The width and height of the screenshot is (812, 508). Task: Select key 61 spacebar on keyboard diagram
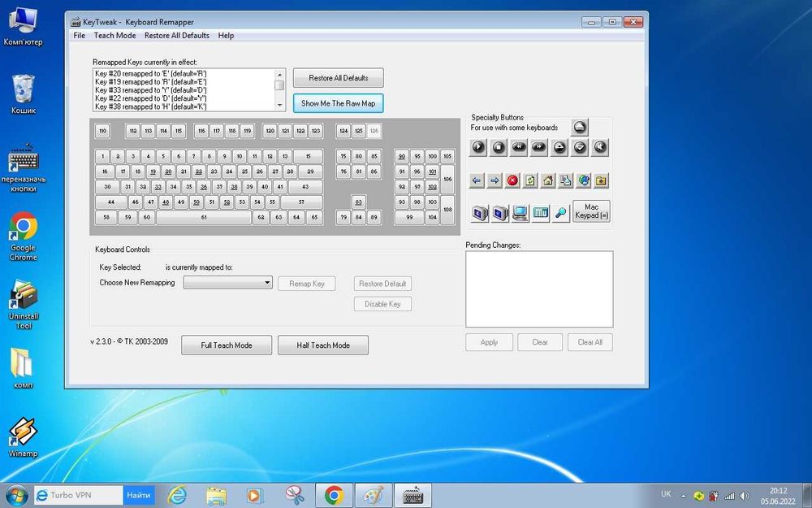(204, 217)
